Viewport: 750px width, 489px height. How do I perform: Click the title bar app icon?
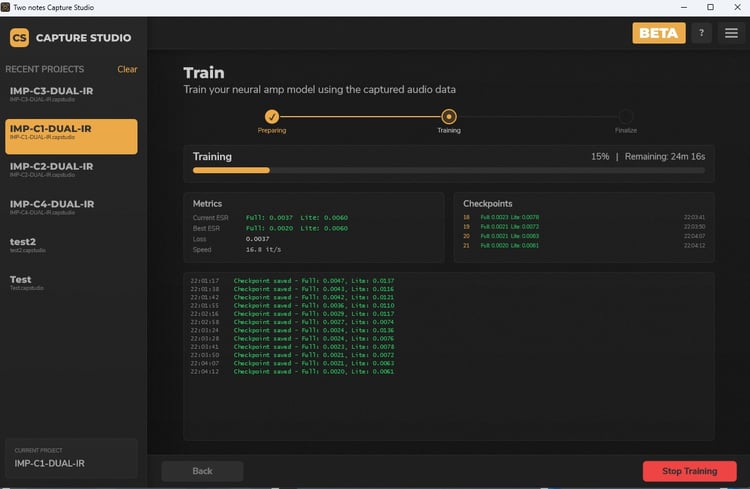pos(5,7)
